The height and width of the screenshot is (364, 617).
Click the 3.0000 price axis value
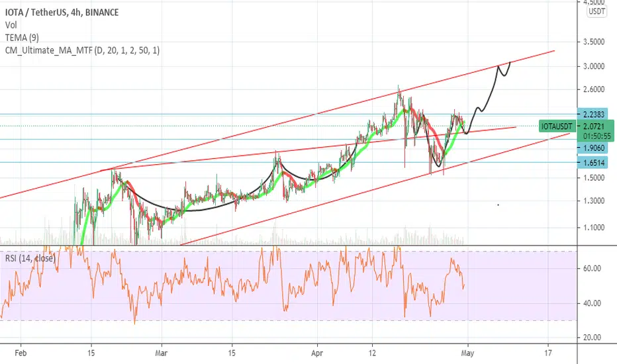[594, 66]
